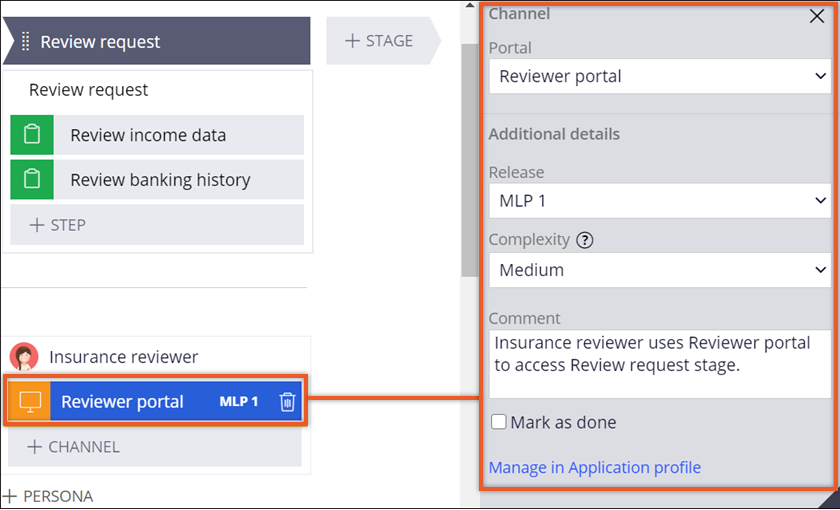840x510 pixels.
Task: Select the Review request stage header
Action: [x=160, y=42]
